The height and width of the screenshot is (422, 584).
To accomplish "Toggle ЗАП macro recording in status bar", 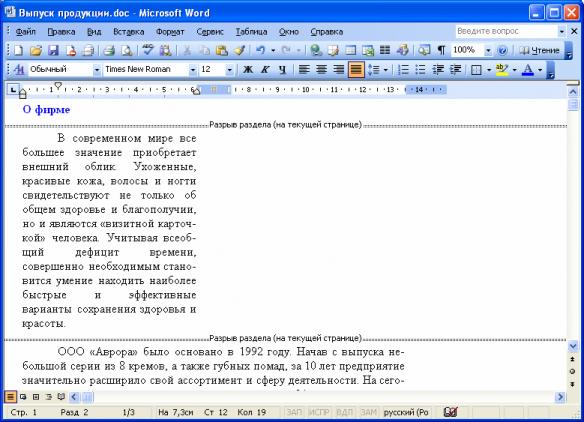I will pyautogui.click(x=294, y=412).
